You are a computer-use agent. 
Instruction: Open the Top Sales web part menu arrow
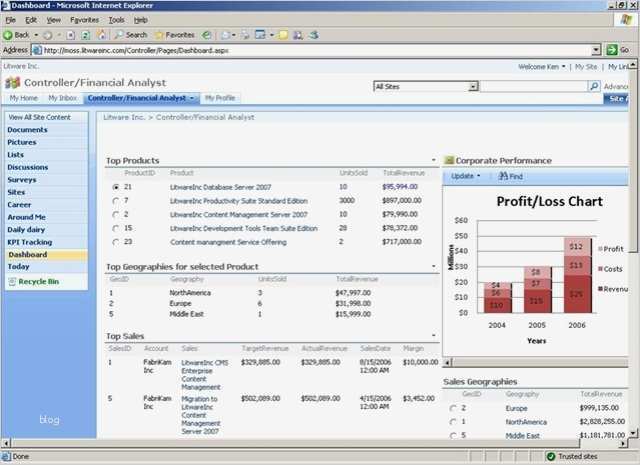pyautogui.click(x=433, y=336)
